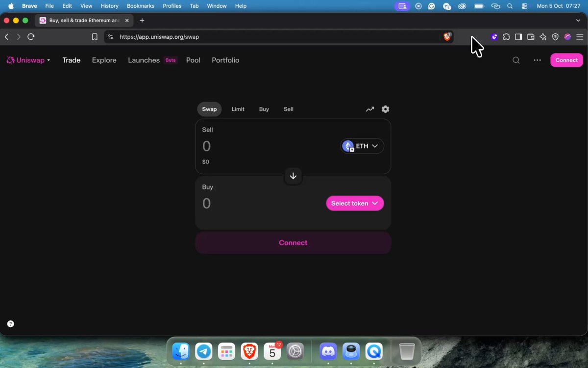Open the three-dots more menu in Uniswap
This screenshot has height=368, width=588.
[538, 60]
